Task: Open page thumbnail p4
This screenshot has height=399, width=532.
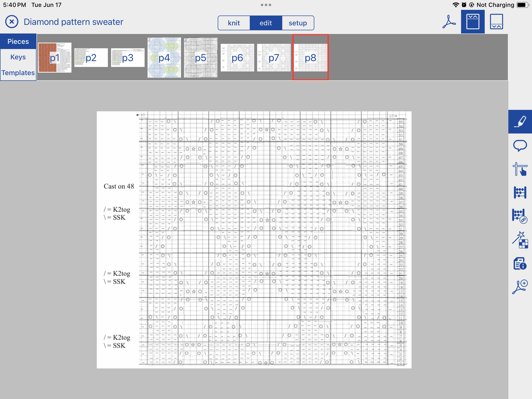Action: (x=164, y=58)
